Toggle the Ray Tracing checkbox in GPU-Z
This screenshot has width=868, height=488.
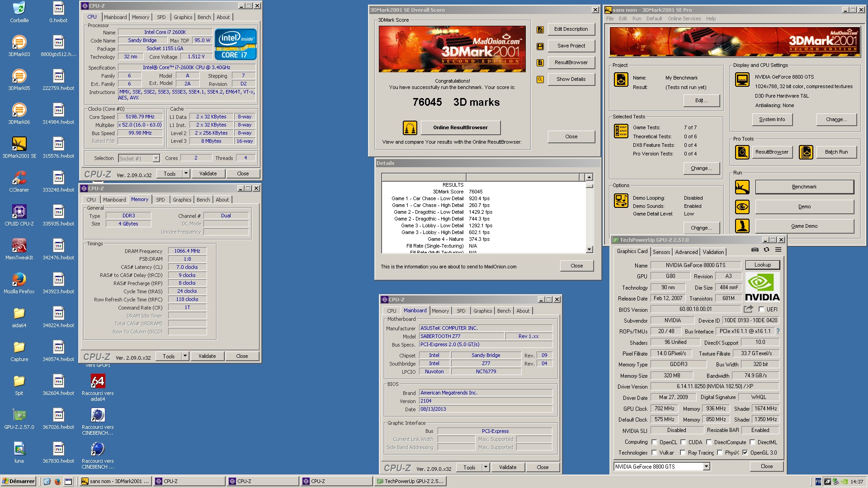tap(683, 453)
